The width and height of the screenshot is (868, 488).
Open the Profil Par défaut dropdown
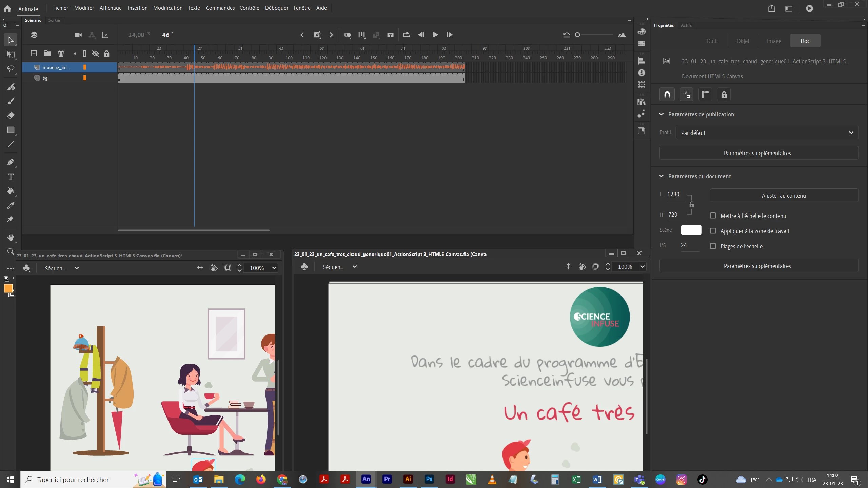coord(767,133)
